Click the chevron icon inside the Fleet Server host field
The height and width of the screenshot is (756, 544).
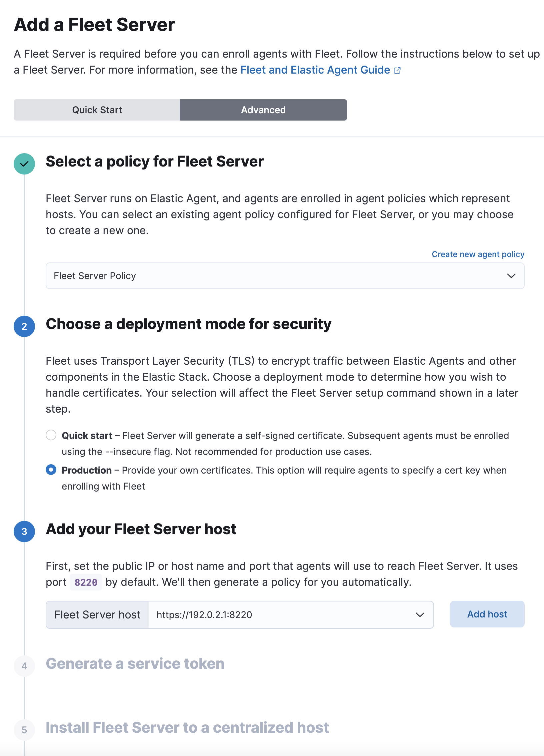tap(420, 614)
